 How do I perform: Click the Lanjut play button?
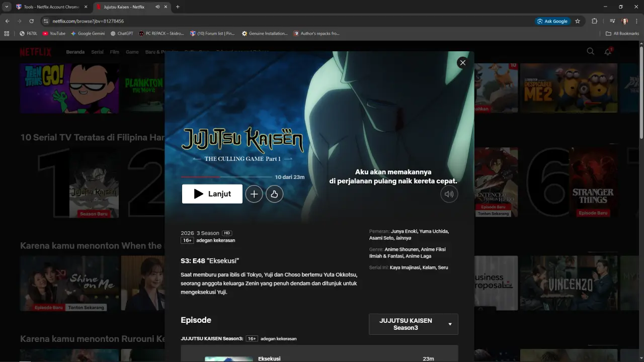[212, 194]
